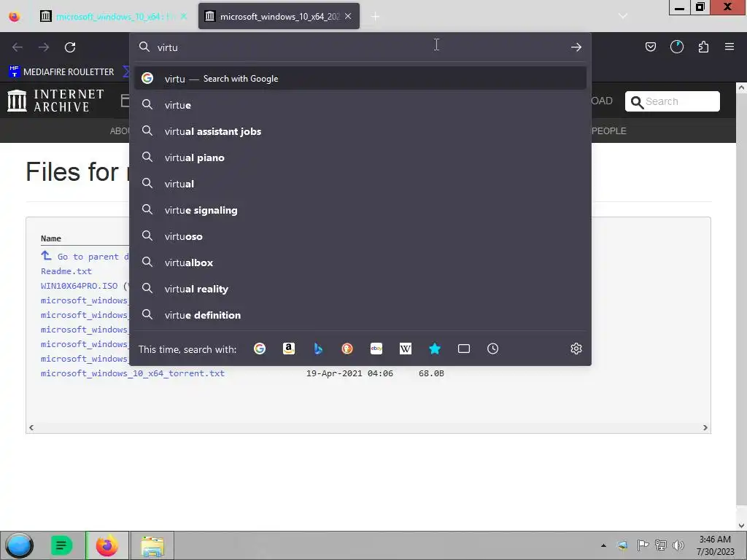
Task: Open network icon in system tray
Action: [x=661, y=545]
